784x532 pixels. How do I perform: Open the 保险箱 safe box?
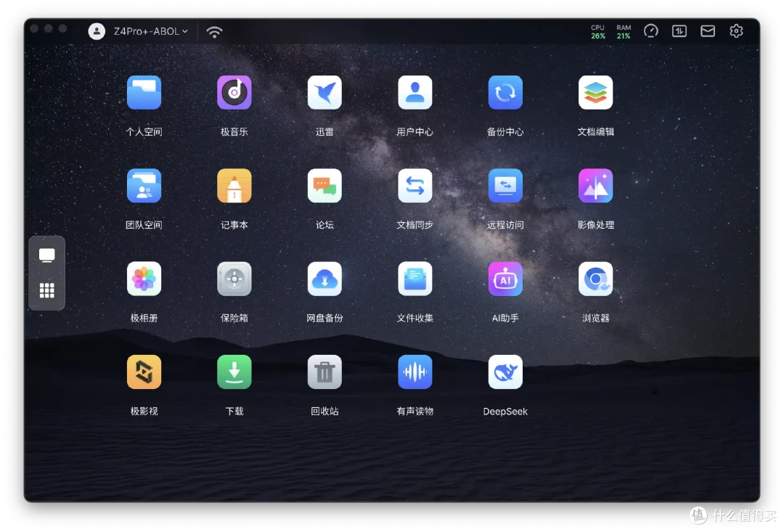[x=234, y=279]
